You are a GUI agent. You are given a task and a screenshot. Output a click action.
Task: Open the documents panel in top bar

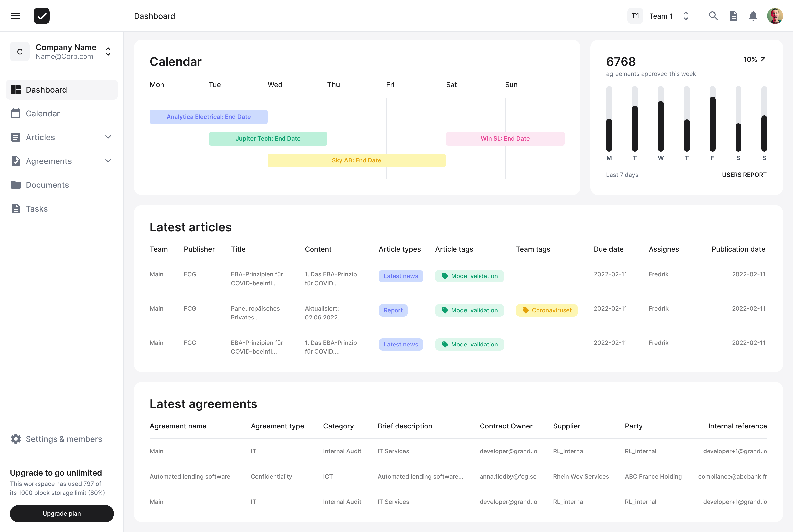click(x=733, y=16)
